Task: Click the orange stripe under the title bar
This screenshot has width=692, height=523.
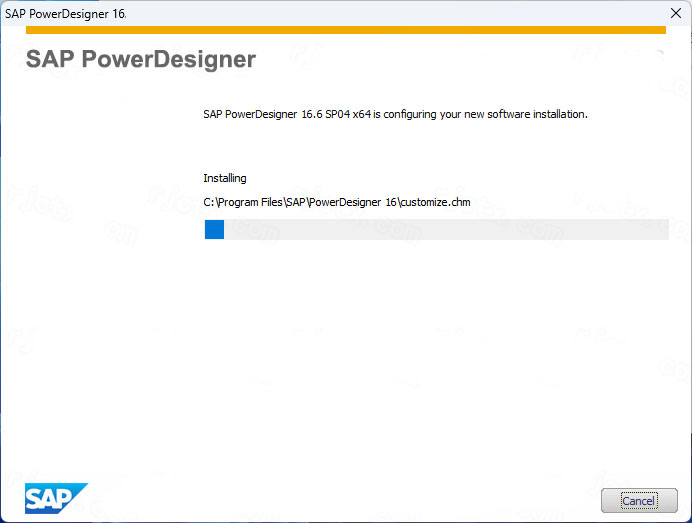Action: [x=345, y=30]
